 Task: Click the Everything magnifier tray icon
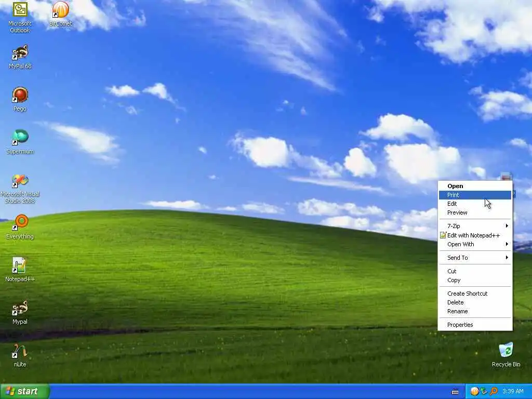point(494,391)
